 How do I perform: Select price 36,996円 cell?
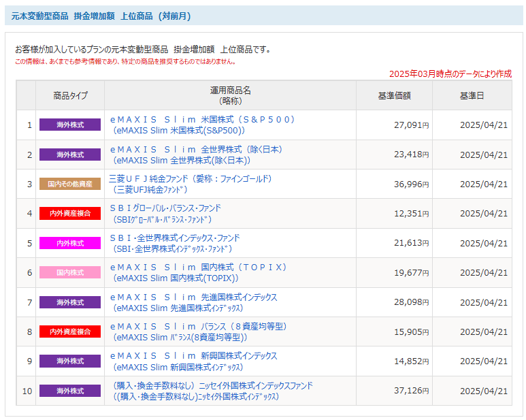pyautogui.click(x=394, y=184)
